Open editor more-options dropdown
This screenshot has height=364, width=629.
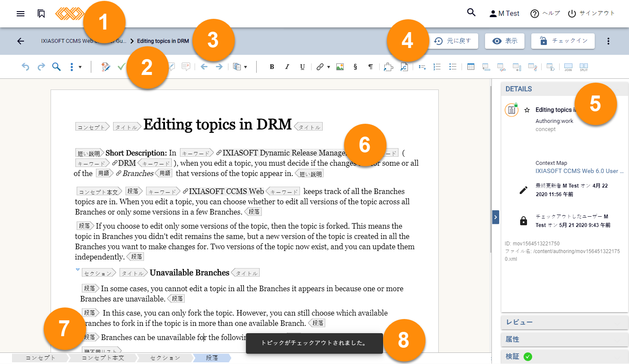[x=75, y=67]
